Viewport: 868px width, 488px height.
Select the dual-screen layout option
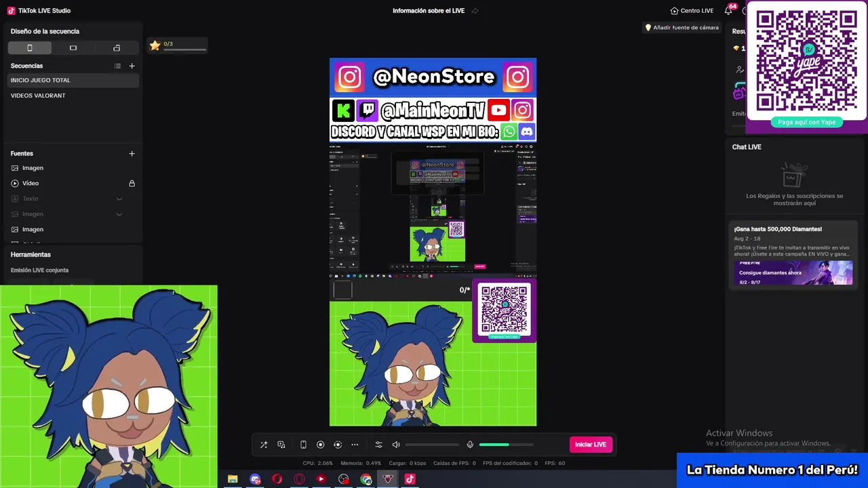coord(117,48)
